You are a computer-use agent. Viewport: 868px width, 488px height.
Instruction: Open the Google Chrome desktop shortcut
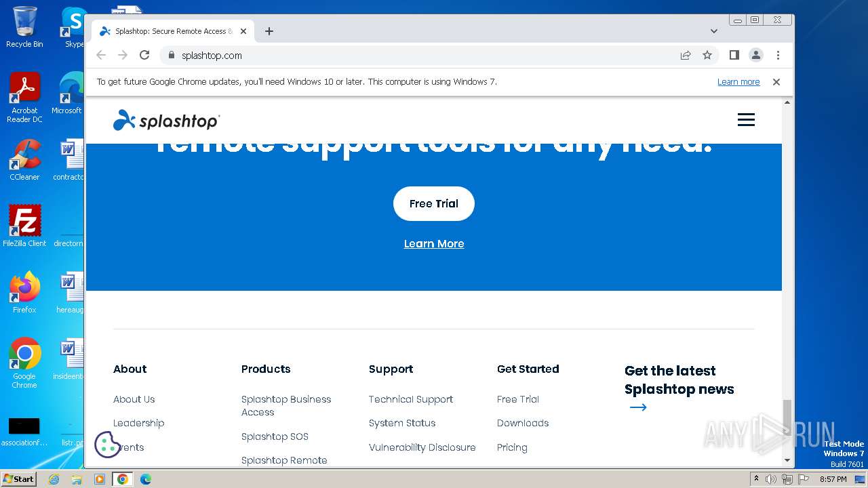tap(24, 363)
